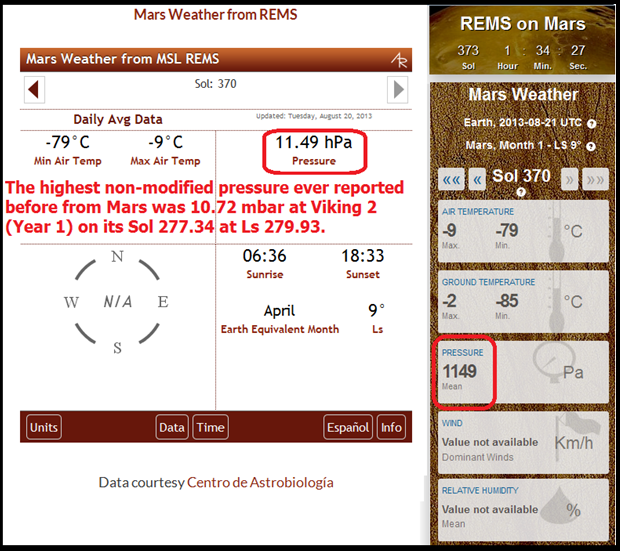Open the Data button

[x=172, y=427]
